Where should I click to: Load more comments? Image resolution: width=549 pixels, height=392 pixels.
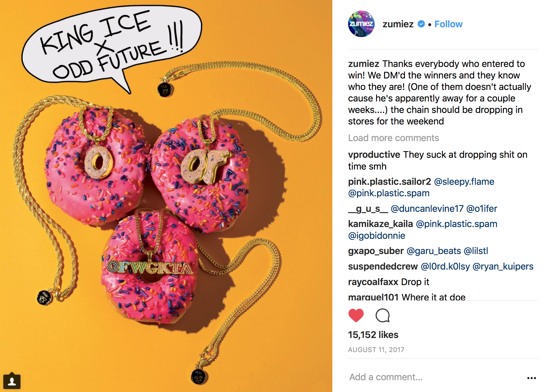coord(393,138)
